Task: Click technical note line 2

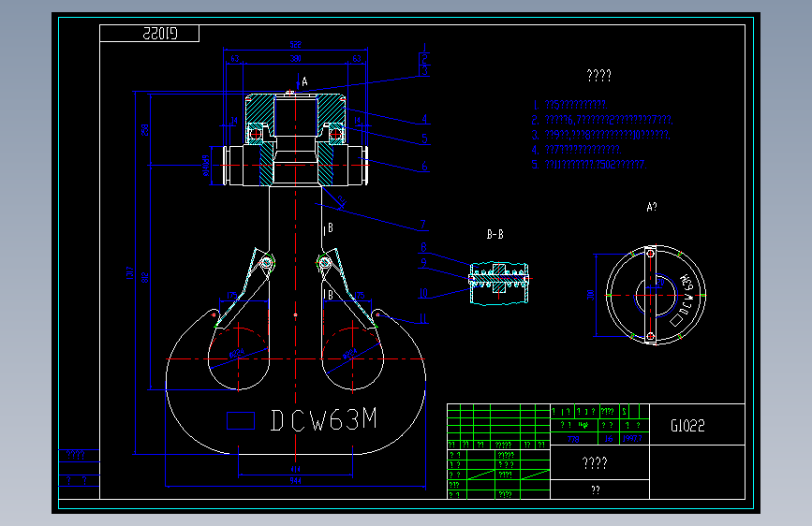Action: (602, 120)
